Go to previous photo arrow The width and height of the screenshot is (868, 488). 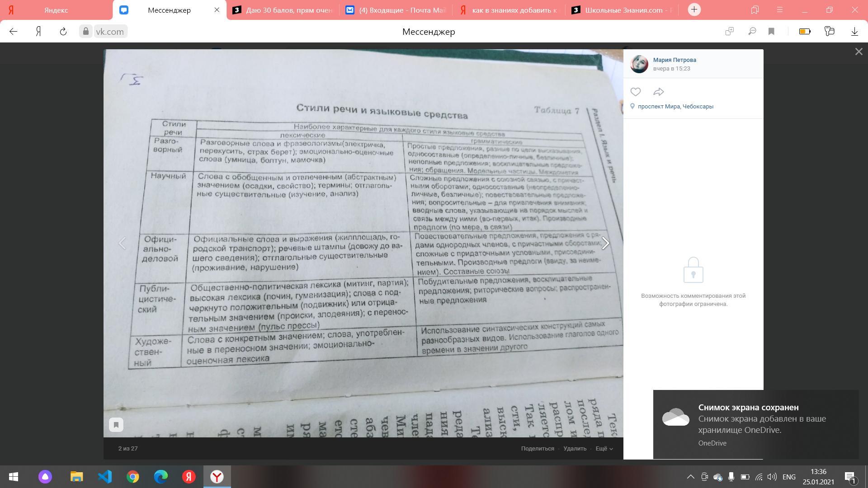[122, 244]
